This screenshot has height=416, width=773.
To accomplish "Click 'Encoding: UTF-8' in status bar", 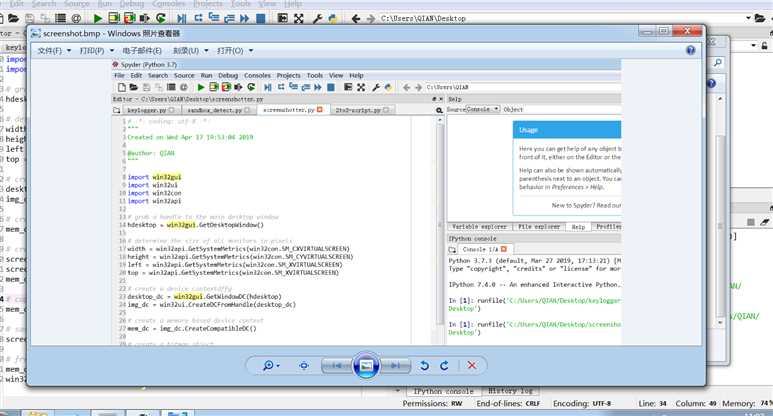I will (x=582, y=404).
